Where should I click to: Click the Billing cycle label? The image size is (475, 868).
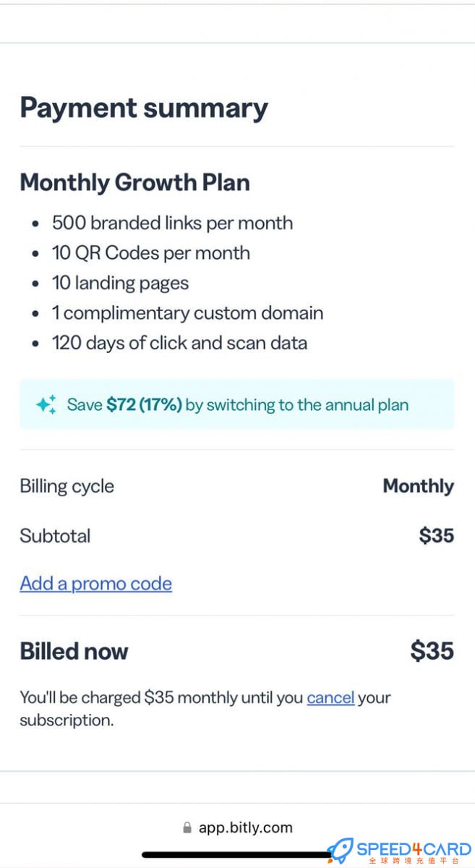click(67, 486)
